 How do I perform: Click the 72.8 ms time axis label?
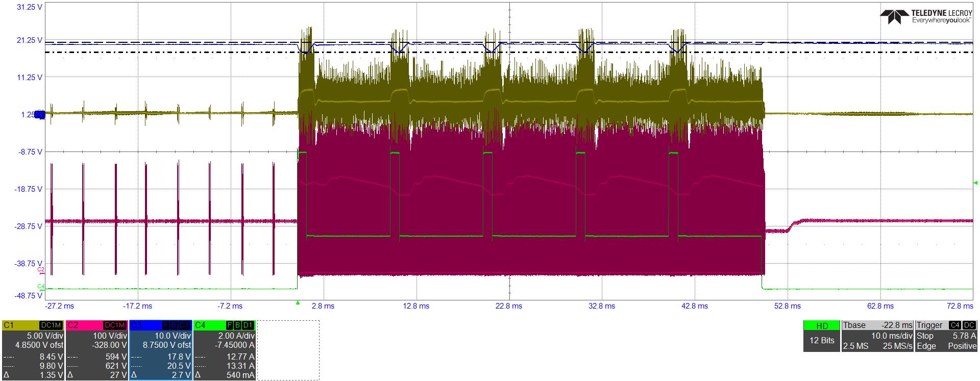click(x=960, y=306)
